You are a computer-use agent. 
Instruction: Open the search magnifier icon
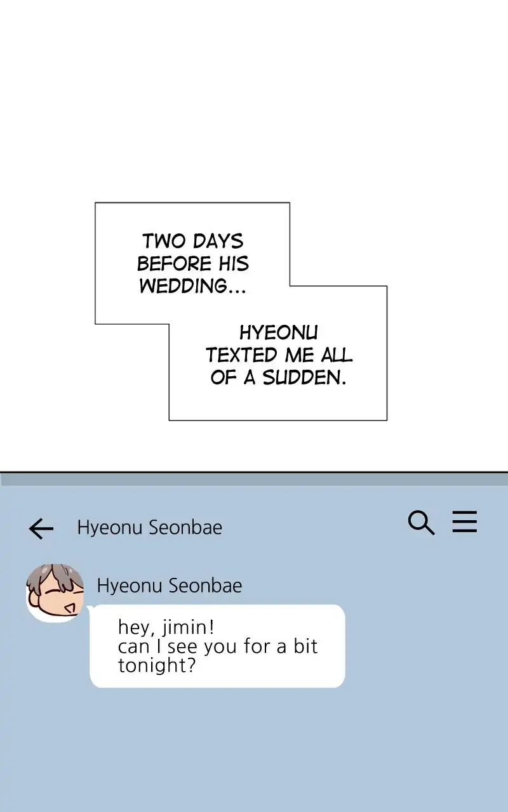[421, 523]
